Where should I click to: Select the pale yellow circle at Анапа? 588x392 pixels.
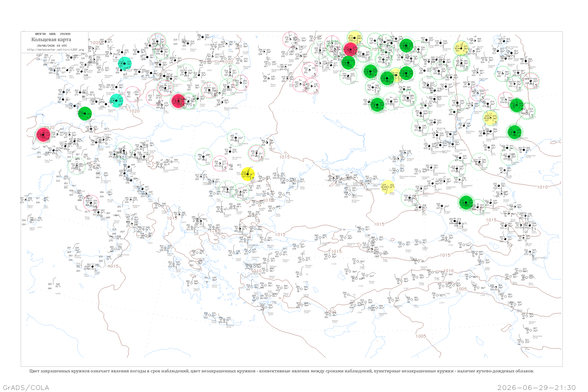click(387, 187)
